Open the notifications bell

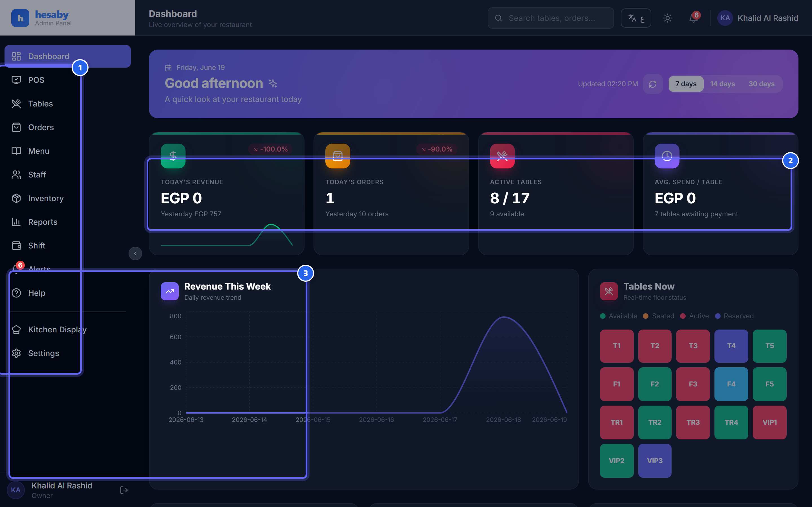click(694, 18)
